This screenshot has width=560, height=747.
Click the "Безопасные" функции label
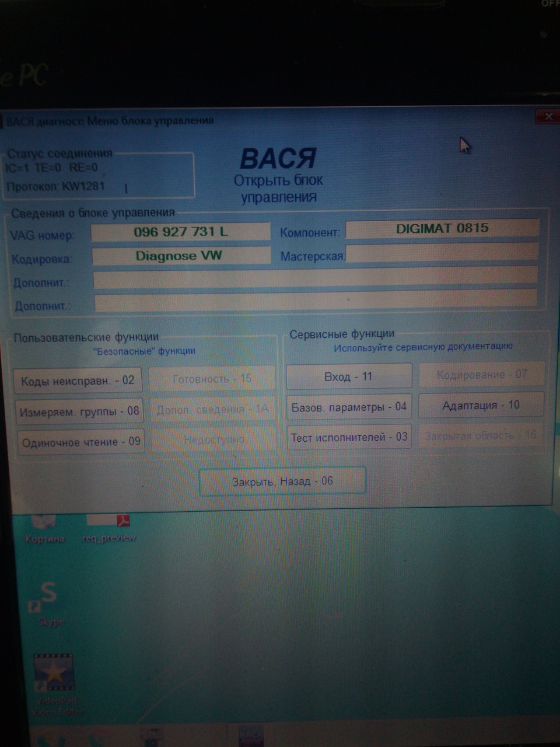pos(144,351)
